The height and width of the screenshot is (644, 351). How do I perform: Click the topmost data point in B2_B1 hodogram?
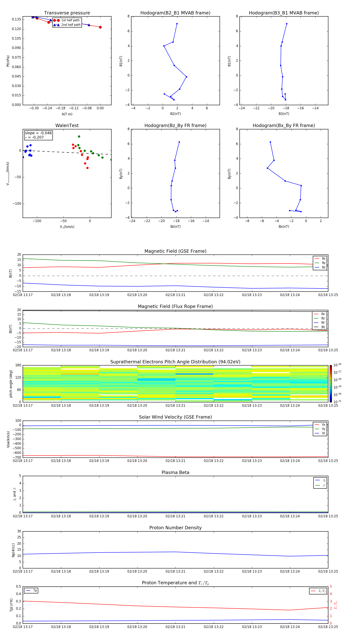click(177, 24)
